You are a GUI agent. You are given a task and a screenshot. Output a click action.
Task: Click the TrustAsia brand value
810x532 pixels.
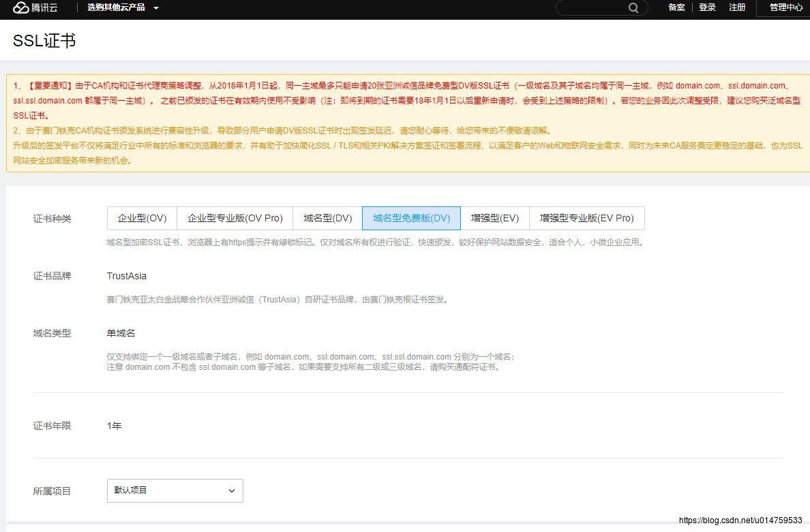click(127, 276)
